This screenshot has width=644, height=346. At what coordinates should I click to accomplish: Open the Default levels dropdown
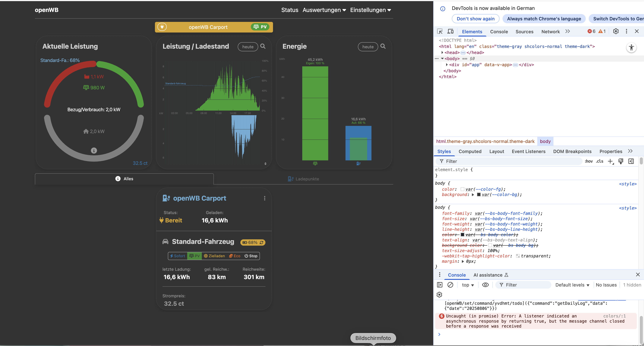(572, 285)
